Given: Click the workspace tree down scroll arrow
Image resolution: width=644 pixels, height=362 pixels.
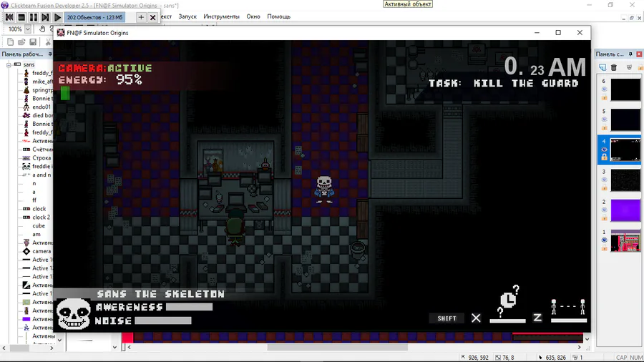Looking at the screenshot, I should coord(59,340).
